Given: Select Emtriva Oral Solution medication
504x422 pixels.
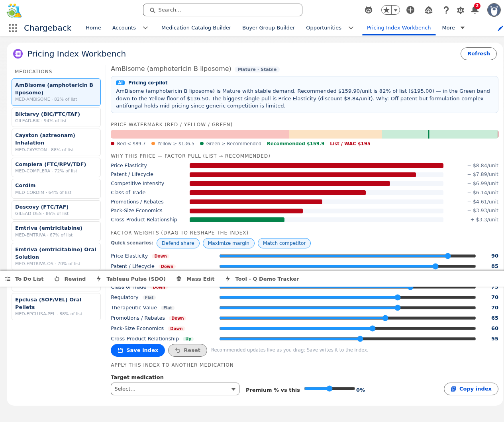Looking at the screenshot, I should tap(56, 256).
